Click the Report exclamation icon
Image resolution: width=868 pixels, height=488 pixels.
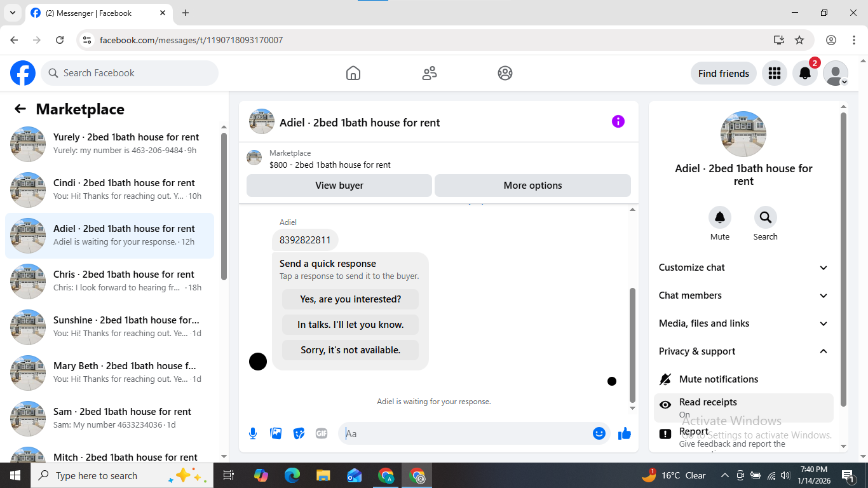tap(665, 434)
